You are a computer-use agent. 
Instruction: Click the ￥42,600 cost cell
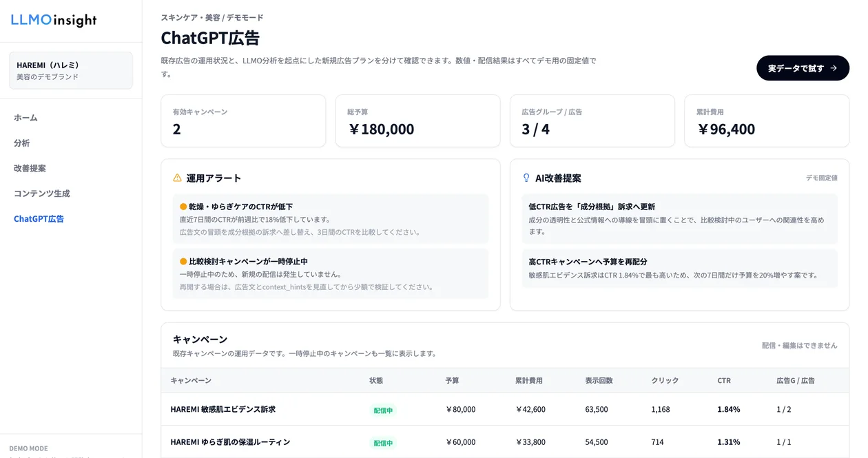point(530,410)
